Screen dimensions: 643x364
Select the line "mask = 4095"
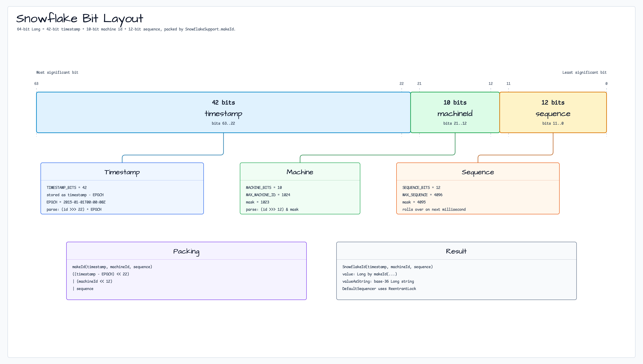[414, 202]
